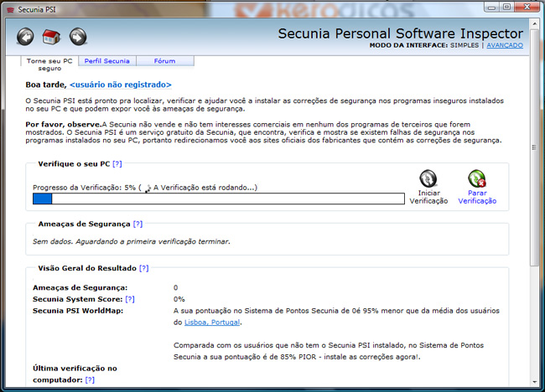Open help [?] next to Ameaças de Segurança heading
Screen dimensions: 545x392
(x=138, y=224)
